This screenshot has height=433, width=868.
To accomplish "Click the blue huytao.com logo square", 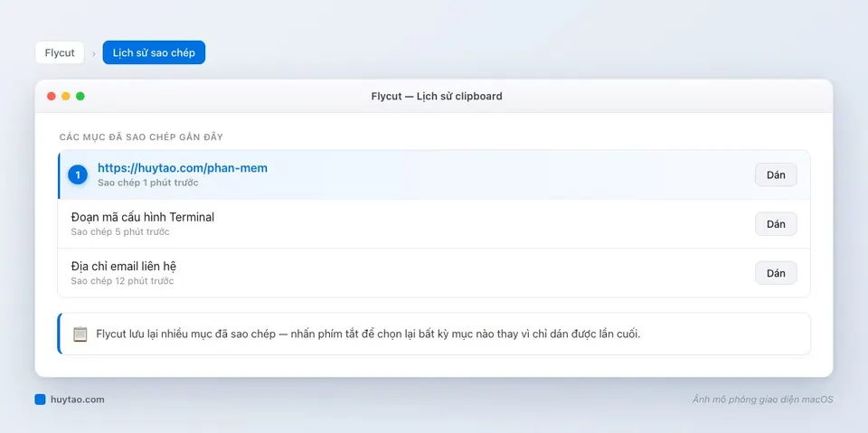I will (x=40, y=400).
